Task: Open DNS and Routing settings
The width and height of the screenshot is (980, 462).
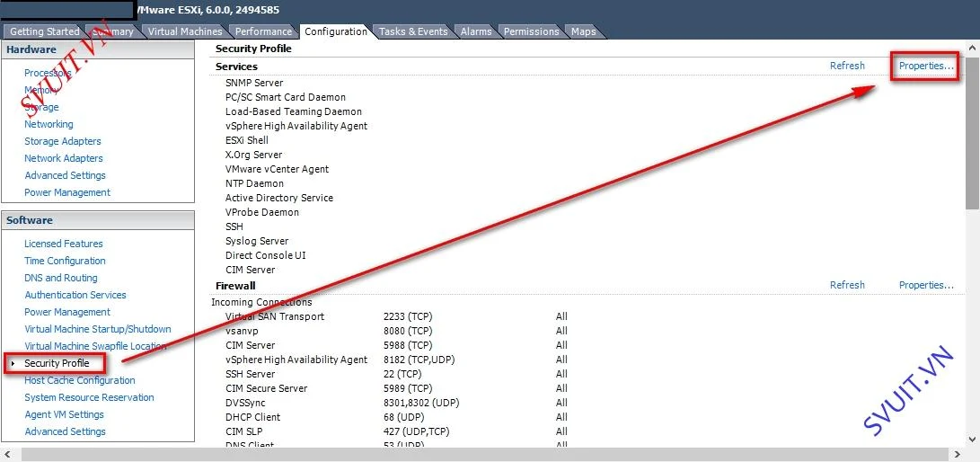Action: [60, 278]
